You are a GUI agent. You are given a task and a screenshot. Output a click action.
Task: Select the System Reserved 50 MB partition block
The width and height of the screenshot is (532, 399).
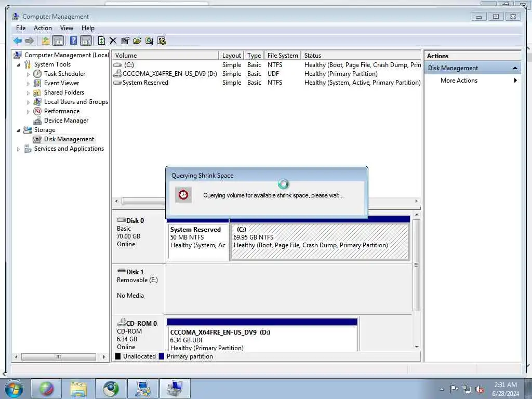pos(198,242)
